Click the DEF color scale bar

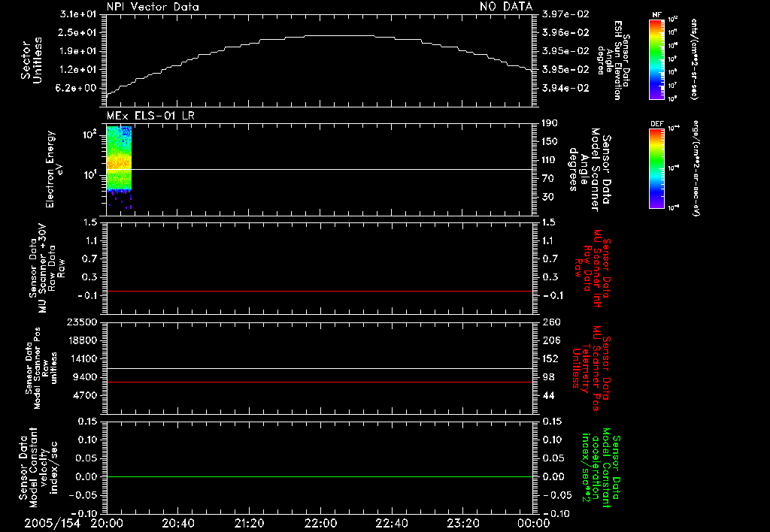(x=656, y=168)
